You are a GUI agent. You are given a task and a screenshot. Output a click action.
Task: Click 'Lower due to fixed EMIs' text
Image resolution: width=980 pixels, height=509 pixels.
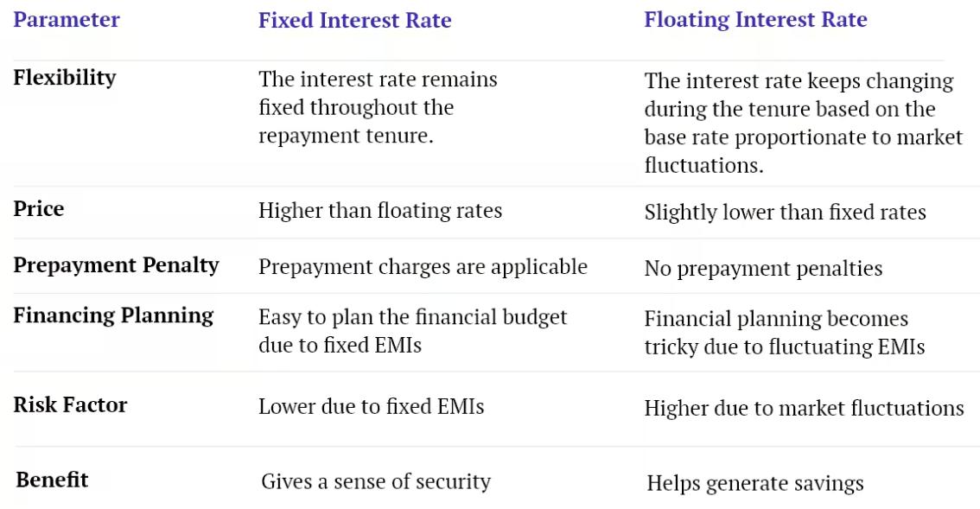point(371,406)
